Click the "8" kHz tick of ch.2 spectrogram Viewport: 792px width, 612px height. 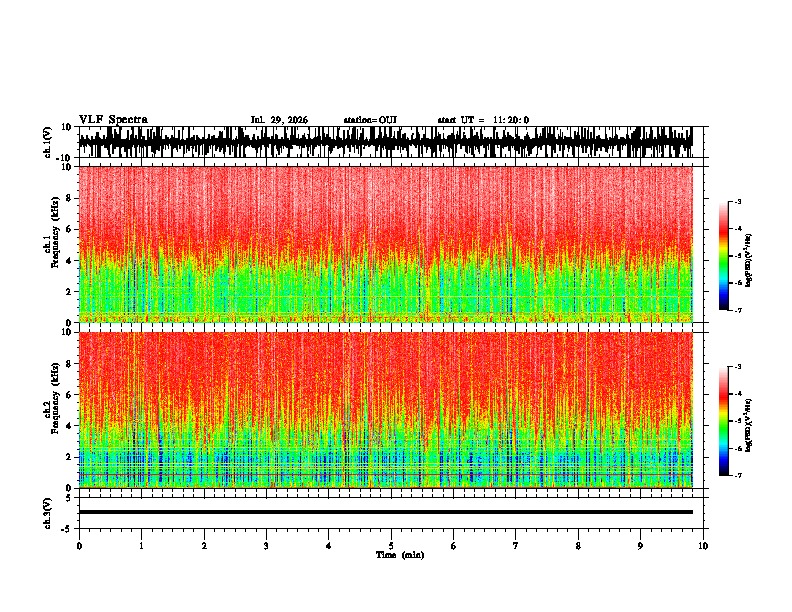coord(70,364)
